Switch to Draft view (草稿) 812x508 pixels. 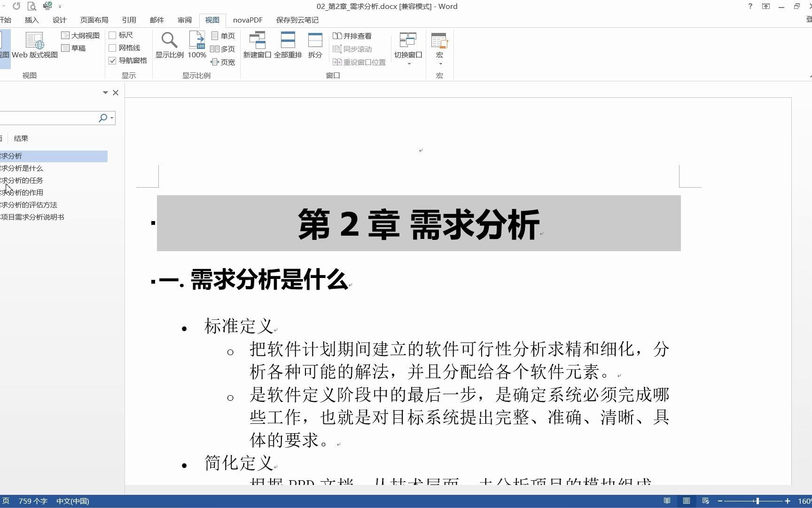(x=73, y=48)
